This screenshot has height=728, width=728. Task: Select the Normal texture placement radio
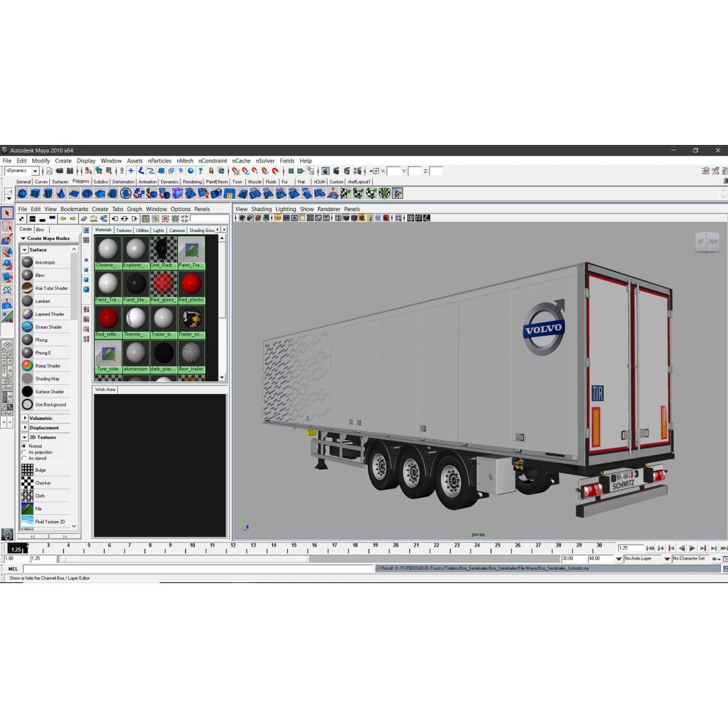[x=24, y=446]
